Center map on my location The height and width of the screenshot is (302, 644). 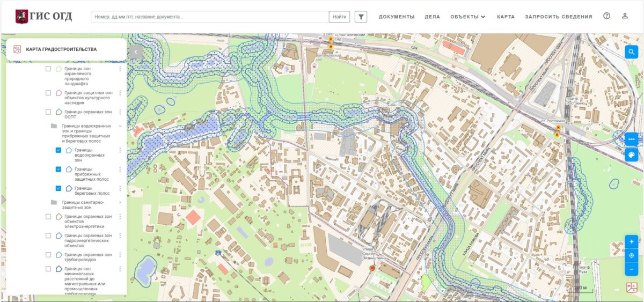click(x=631, y=255)
